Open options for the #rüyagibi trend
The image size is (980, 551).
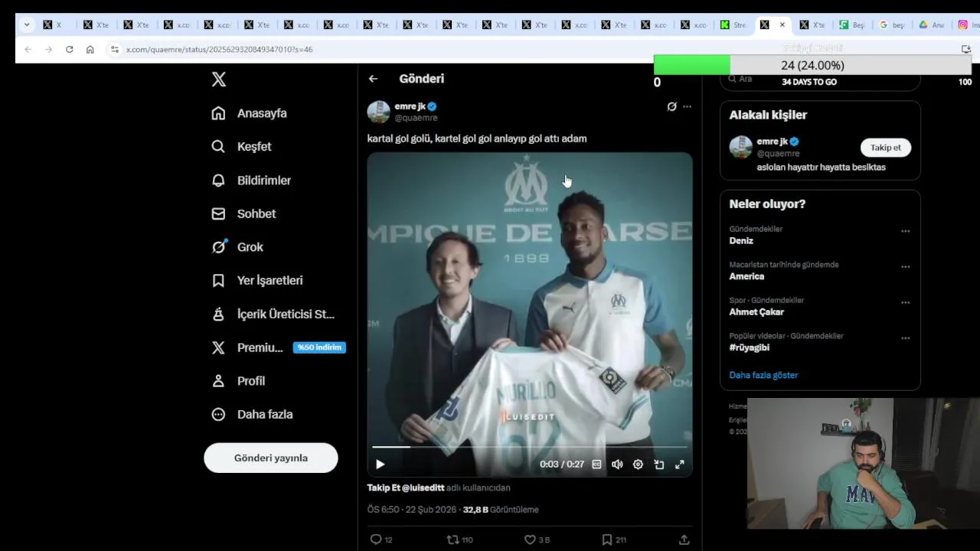(906, 338)
